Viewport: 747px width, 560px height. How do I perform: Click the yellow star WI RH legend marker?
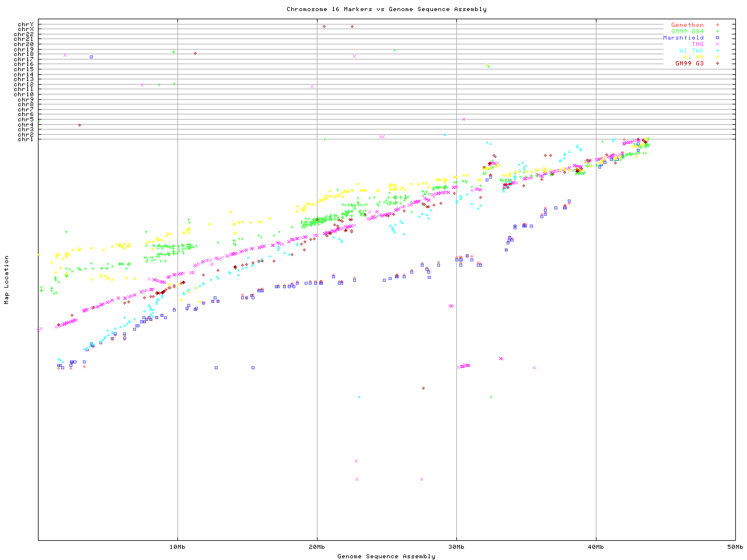tap(717, 57)
